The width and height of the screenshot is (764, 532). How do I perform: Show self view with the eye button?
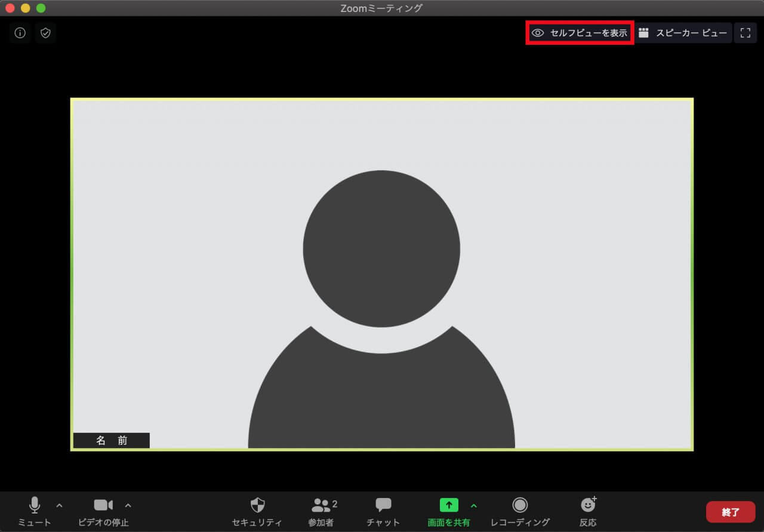[580, 33]
